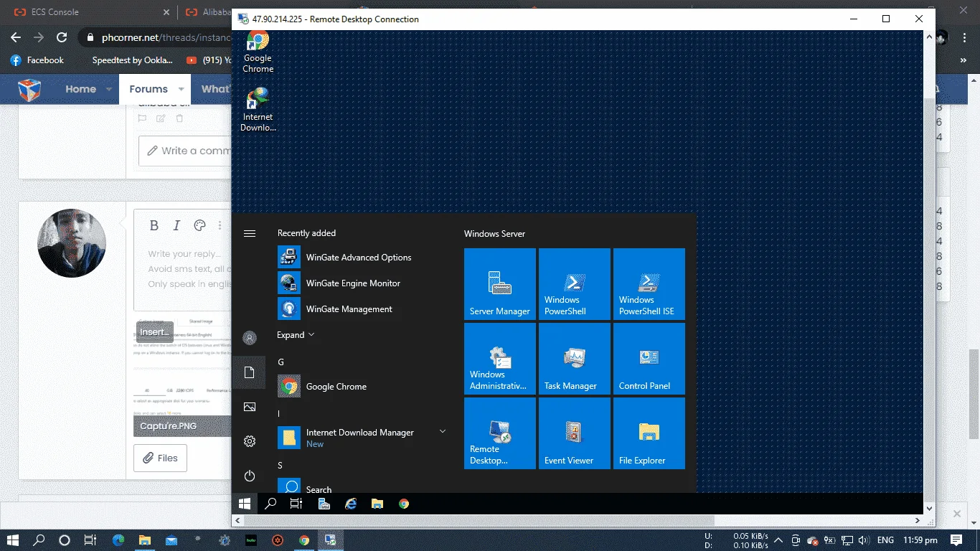Open host notification center
Image resolution: width=980 pixels, height=551 pixels.
[956, 540]
